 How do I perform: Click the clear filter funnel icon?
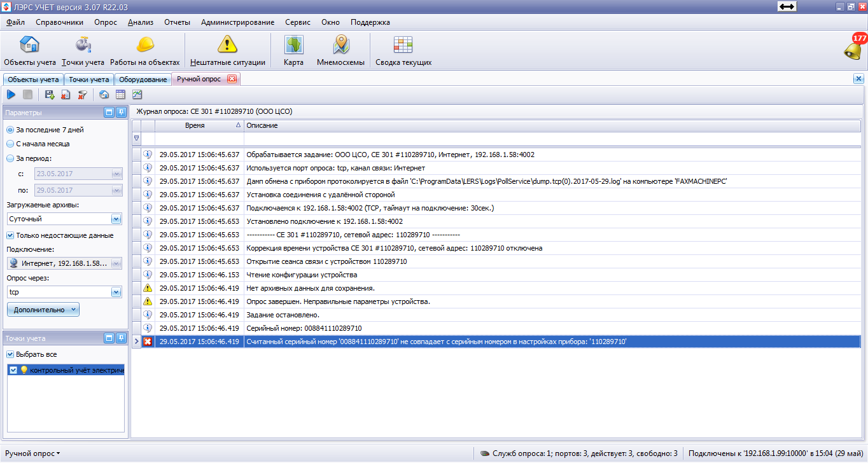(82, 95)
